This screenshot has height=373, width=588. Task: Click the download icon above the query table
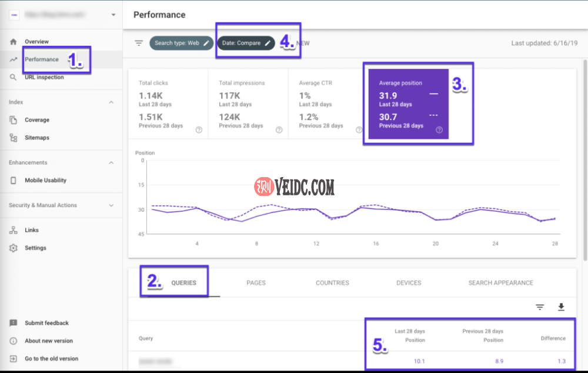561,307
